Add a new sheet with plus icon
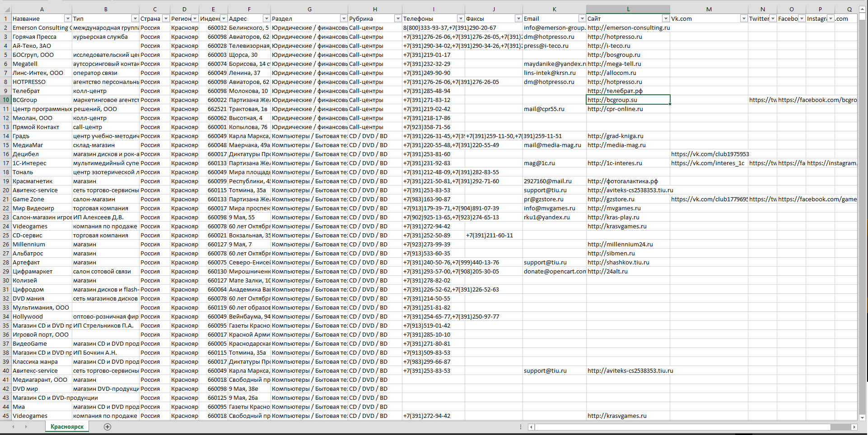The image size is (868, 435). tap(107, 427)
